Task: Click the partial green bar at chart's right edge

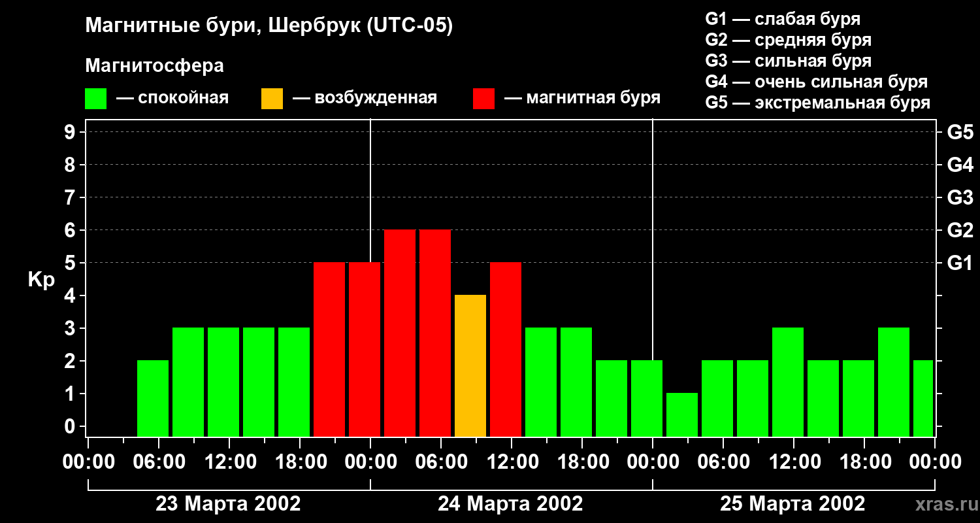Action: pos(923,398)
